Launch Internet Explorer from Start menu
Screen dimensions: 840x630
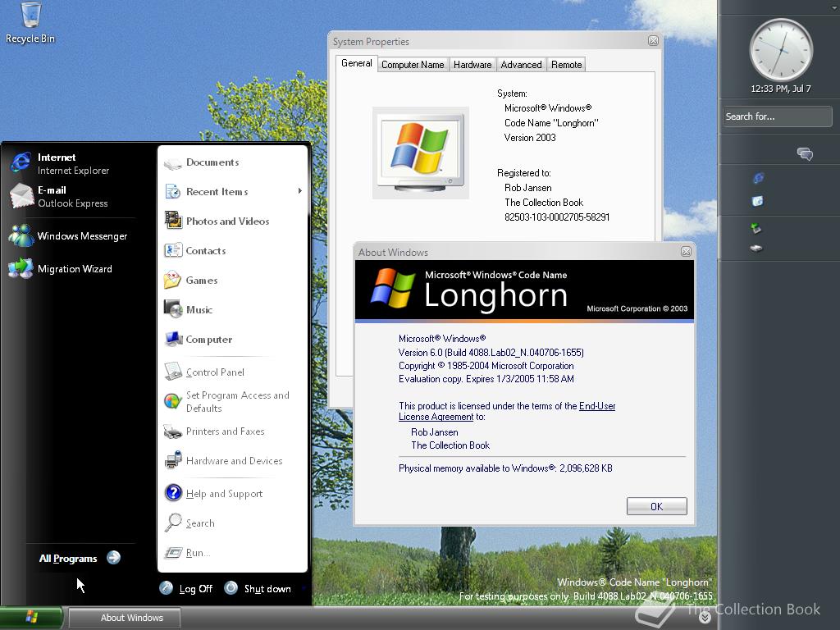pyautogui.click(x=72, y=163)
